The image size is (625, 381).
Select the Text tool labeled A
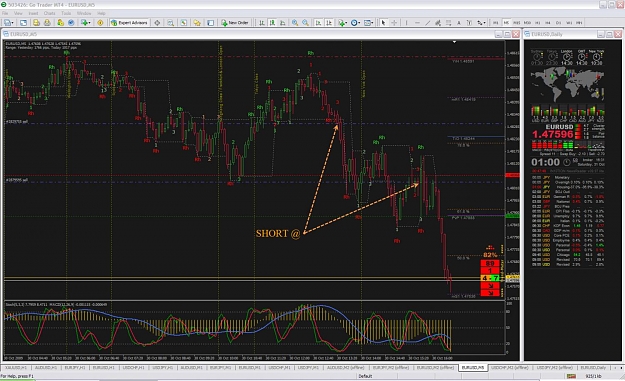[x=459, y=23]
